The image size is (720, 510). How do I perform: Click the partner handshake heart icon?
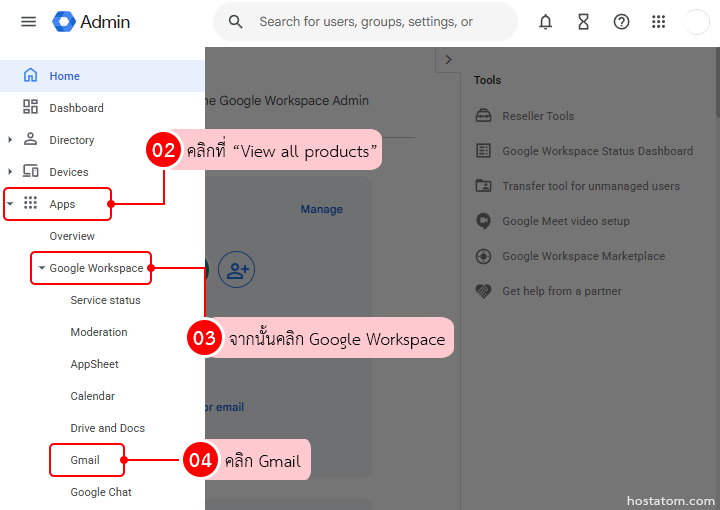click(483, 291)
